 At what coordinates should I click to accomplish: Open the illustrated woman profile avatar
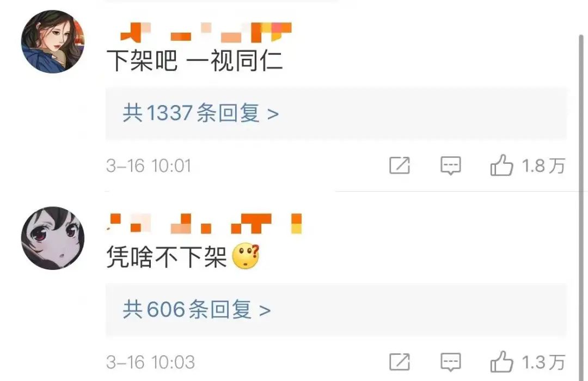[52, 41]
